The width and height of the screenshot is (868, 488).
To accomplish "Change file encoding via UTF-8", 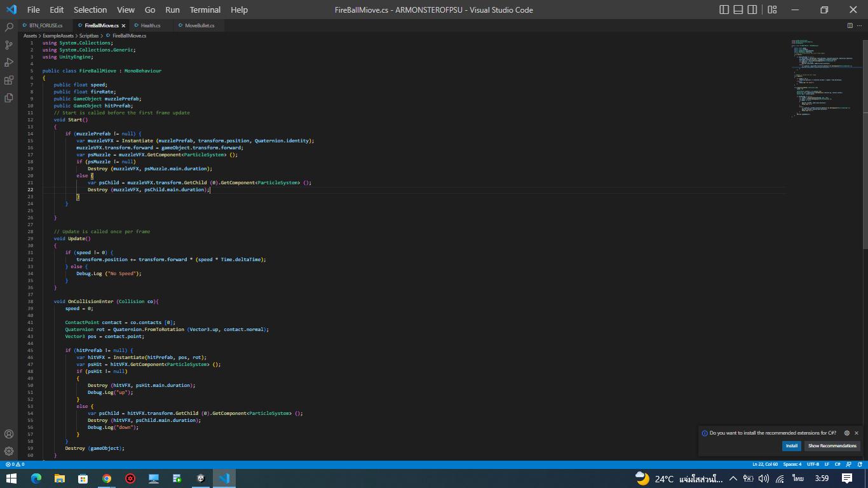I will [x=813, y=464].
